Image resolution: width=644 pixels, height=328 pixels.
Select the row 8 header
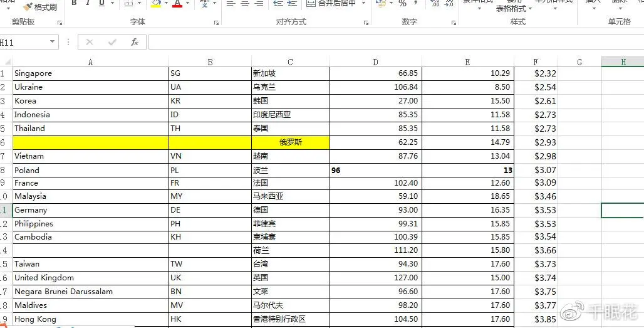(x=6, y=170)
